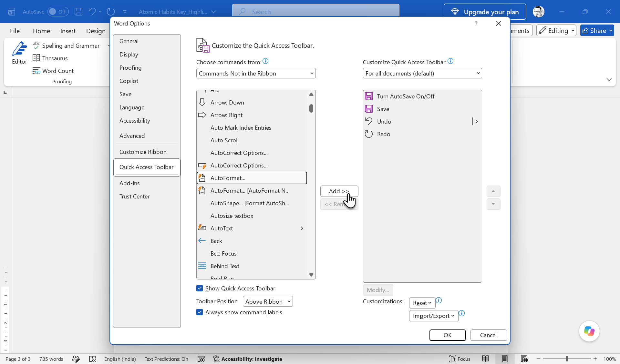Open the Customize Quick Access Toolbar scope dropdown
The width and height of the screenshot is (620, 364).
(422, 73)
